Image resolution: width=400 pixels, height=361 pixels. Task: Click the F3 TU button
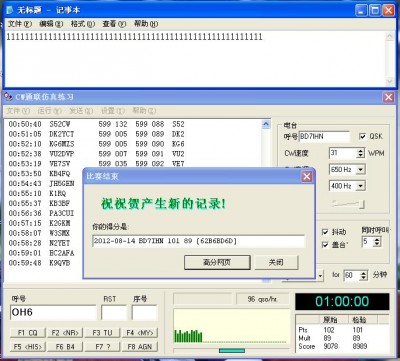tap(103, 333)
